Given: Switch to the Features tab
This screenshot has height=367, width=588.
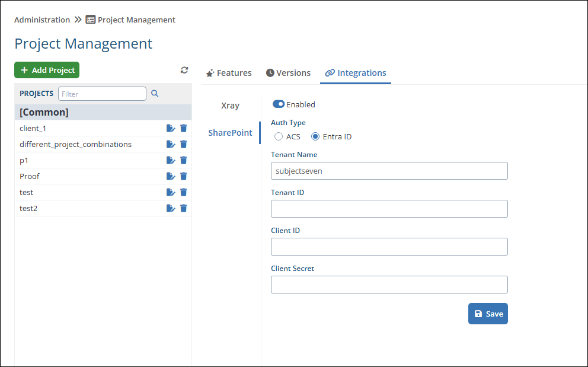Looking at the screenshot, I should [229, 73].
